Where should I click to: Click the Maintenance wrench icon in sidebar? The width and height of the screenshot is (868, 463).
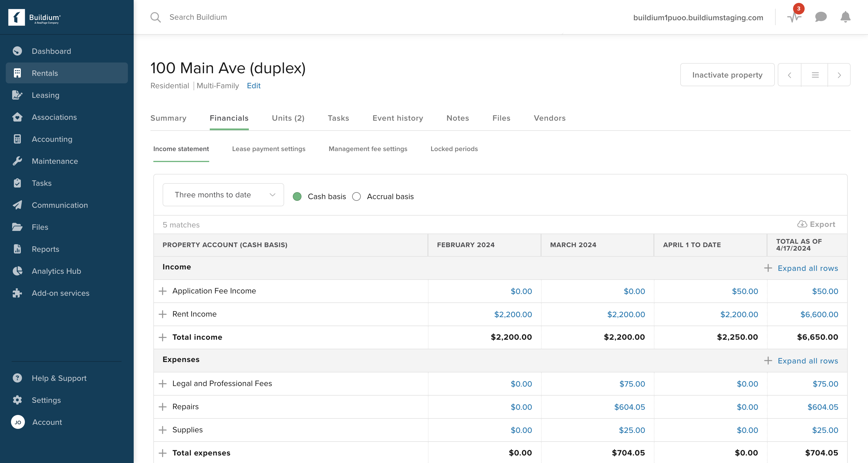click(17, 161)
